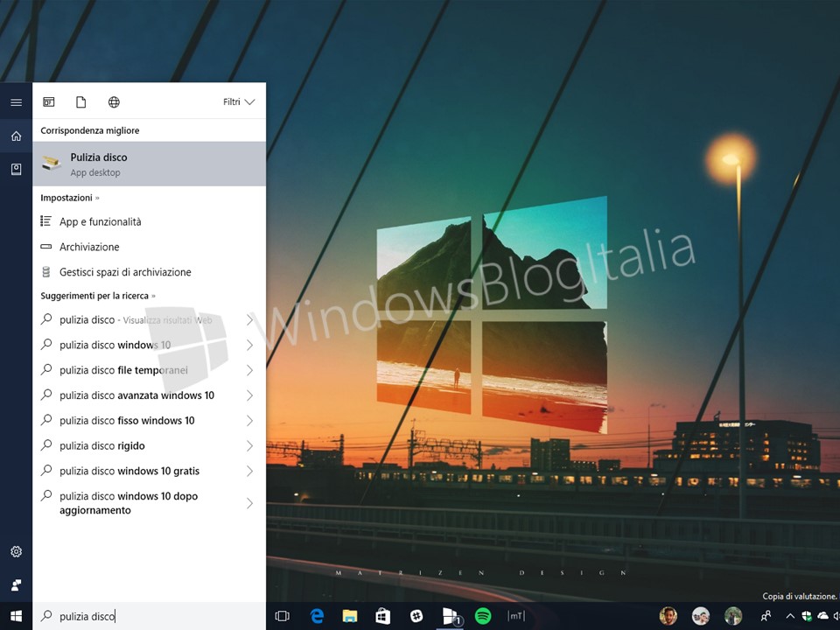Click the 'Impostazioni' section header link
The height and width of the screenshot is (630, 840).
coord(69,198)
